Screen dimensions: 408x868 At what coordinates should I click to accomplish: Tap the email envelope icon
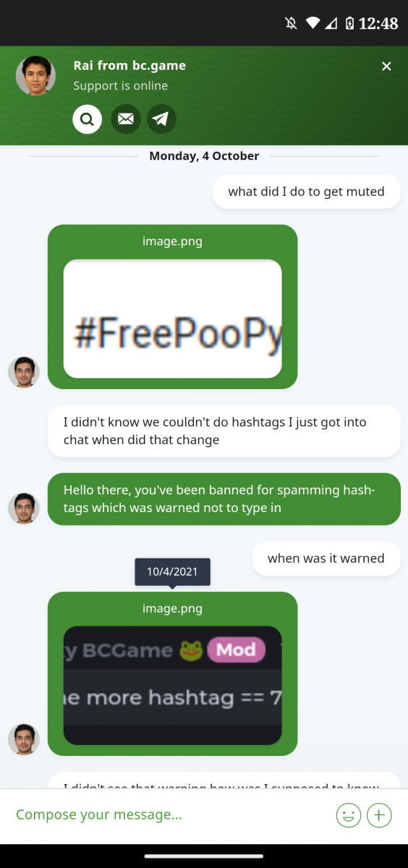coord(126,119)
